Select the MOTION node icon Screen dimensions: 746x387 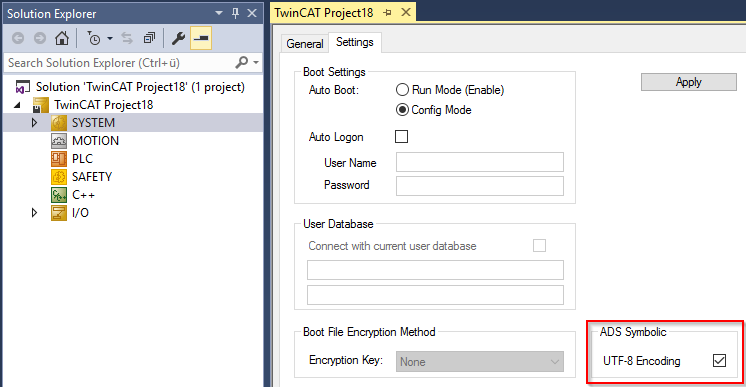pos(59,140)
